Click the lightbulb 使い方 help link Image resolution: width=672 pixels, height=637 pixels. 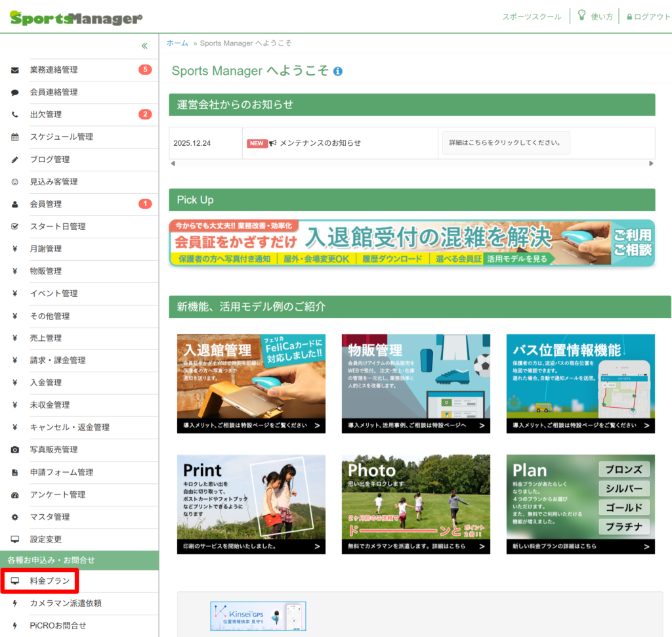(595, 16)
